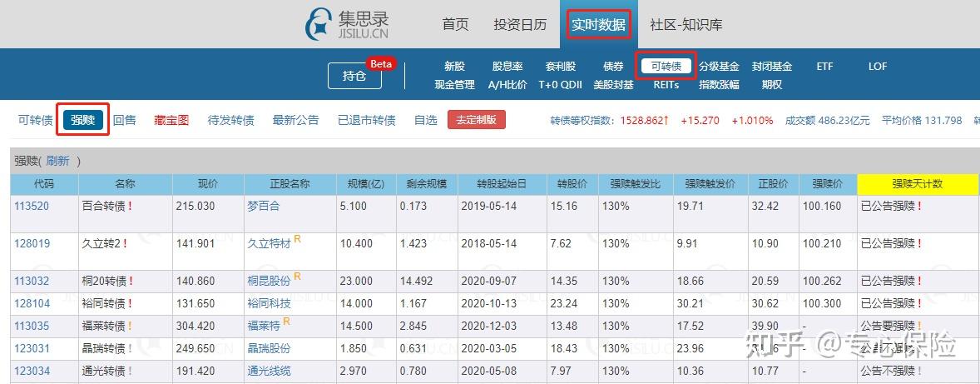
Task: Click the R icon beside 久立特材
Action: pos(298,239)
